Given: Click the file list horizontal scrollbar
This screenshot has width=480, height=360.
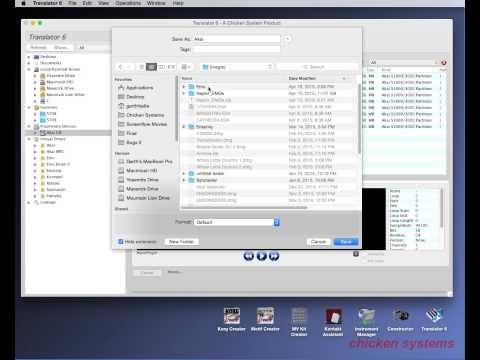Looking at the screenshot, I should [244, 208].
